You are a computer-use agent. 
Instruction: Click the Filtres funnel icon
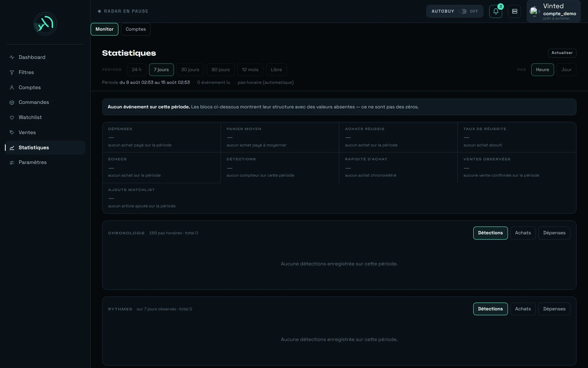click(12, 72)
